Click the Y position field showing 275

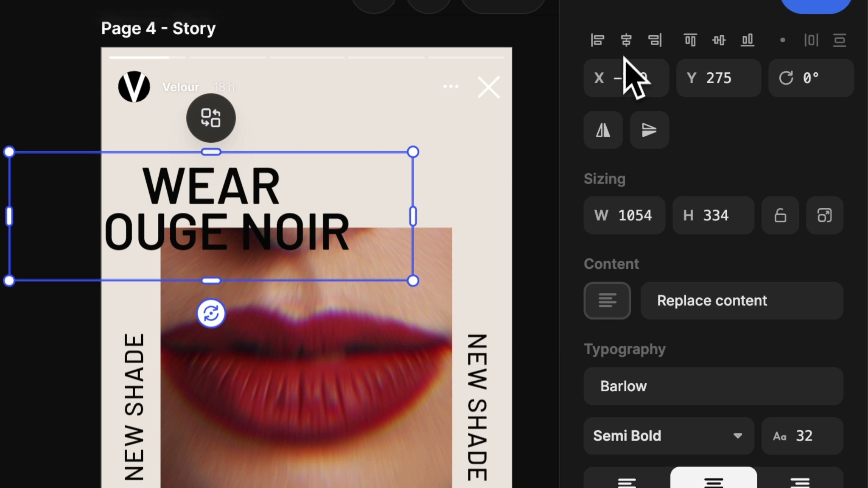pyautogui.click(x=718, y=78)
